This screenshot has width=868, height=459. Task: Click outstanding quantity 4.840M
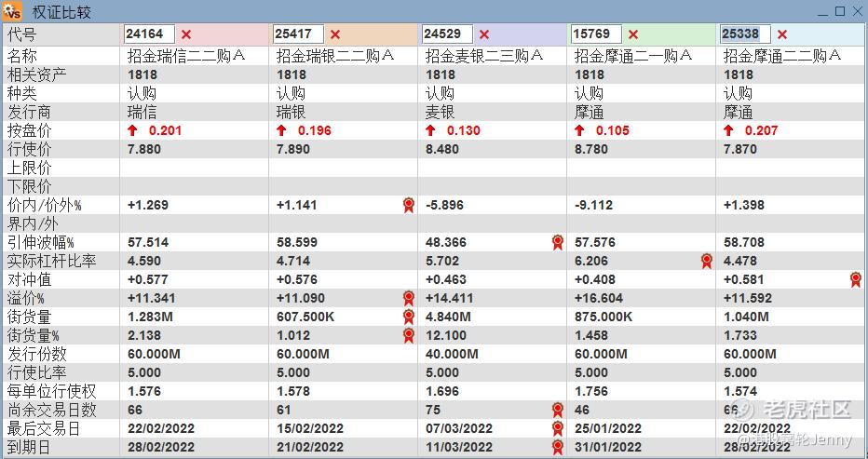pyautogui.click(x=448, y=317)
